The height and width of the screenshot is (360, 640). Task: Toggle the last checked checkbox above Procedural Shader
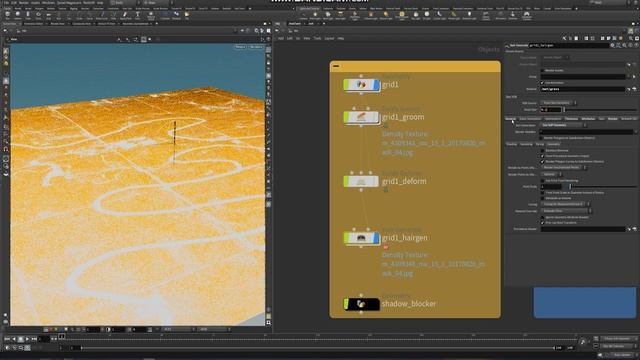pyautogui.click(x=542, y=223)
